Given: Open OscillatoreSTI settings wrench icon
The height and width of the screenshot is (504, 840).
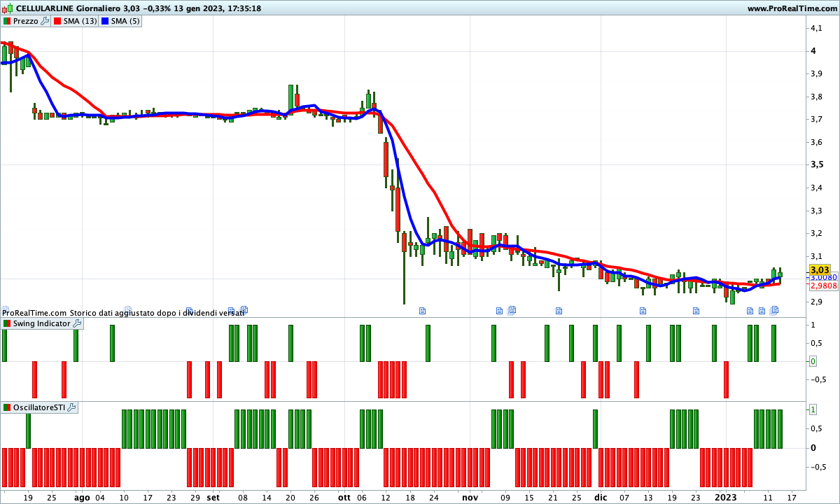Looking at the screenshot, I should click(71, 407).
